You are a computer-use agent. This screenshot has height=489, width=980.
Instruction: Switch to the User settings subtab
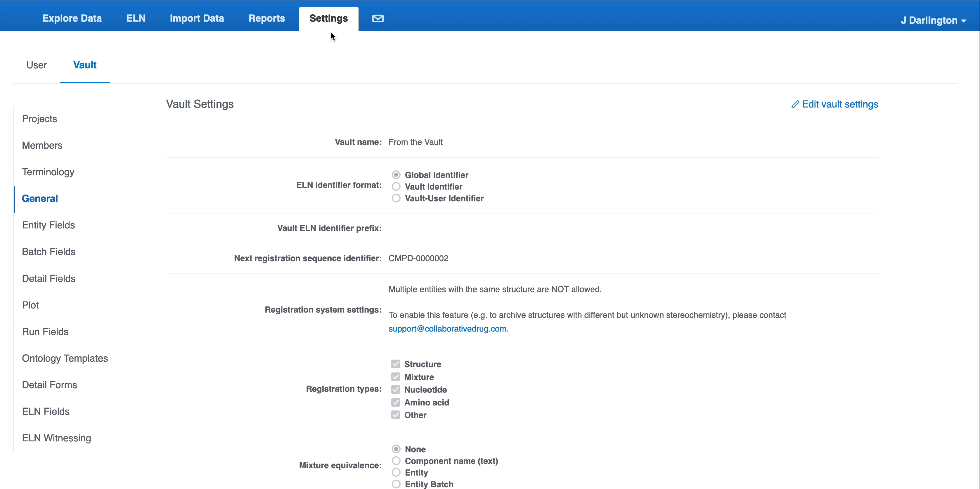(x=37, y=65)
